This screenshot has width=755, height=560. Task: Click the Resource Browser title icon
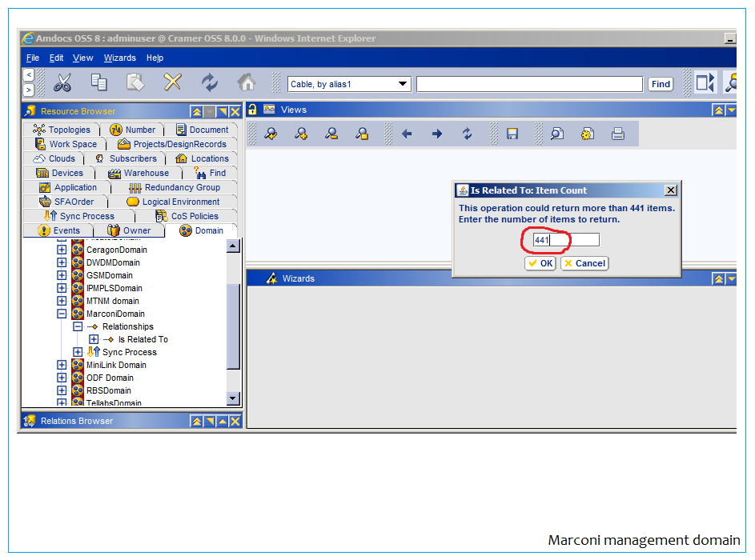point(30,111)
